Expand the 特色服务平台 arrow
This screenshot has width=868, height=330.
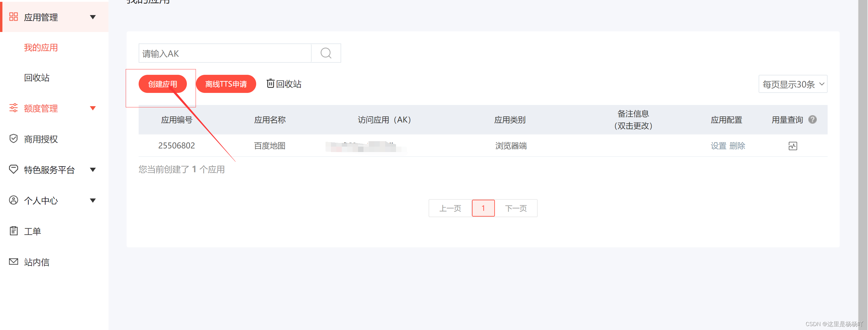[93, 170]
